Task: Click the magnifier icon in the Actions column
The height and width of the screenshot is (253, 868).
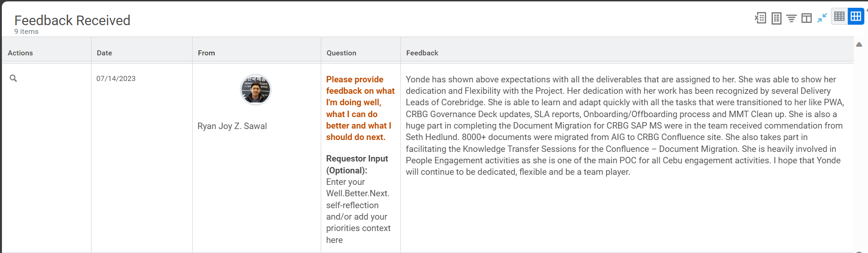Action: (13, 78)
